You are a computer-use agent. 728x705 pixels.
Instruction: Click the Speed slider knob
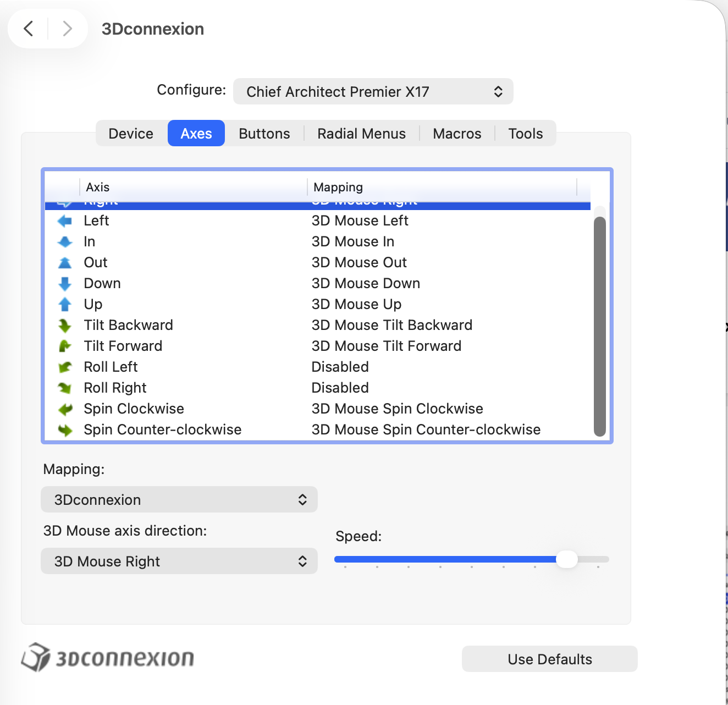567,559
